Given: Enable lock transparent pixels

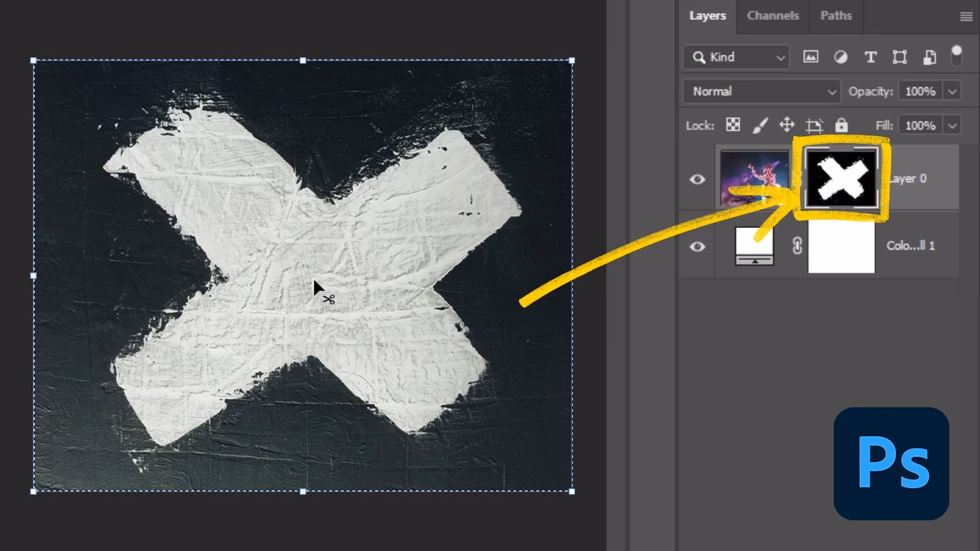Looking at the screenshot, I should point(732,125).
